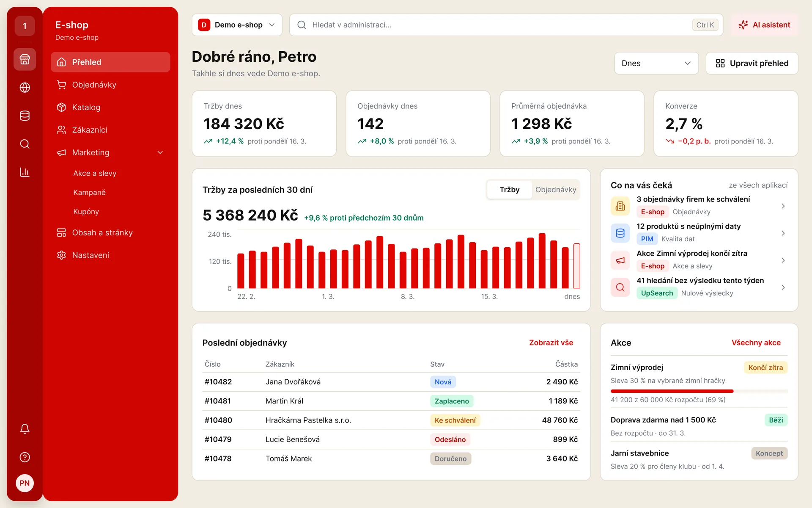Click database icon beside incomplete products item

click(620, 233)
